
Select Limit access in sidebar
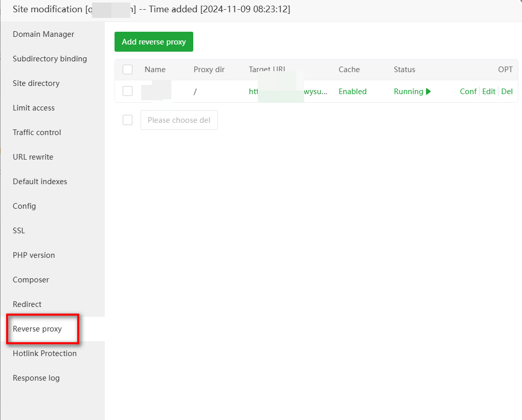tap(34, 108)
